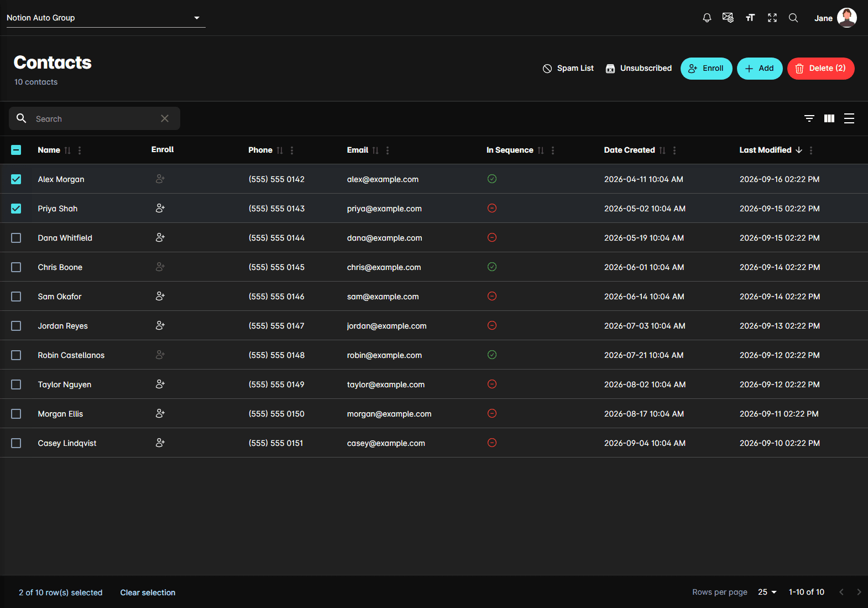Clear the search field with X

[x=165, y=118]
